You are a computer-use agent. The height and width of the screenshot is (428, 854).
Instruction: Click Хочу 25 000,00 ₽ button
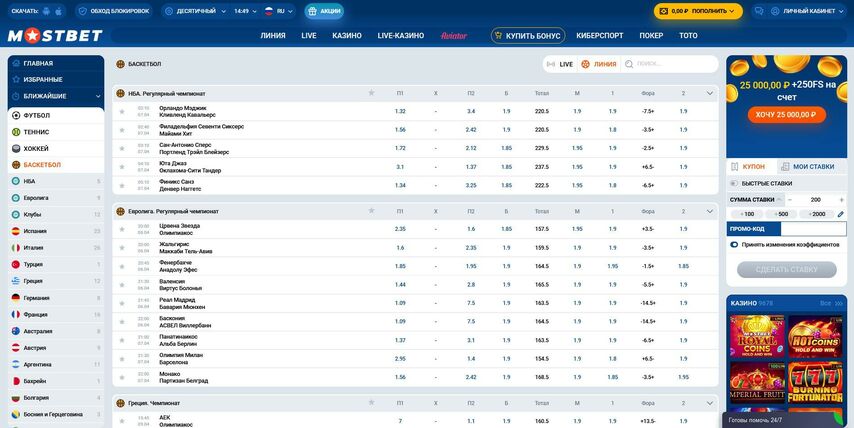786,114
